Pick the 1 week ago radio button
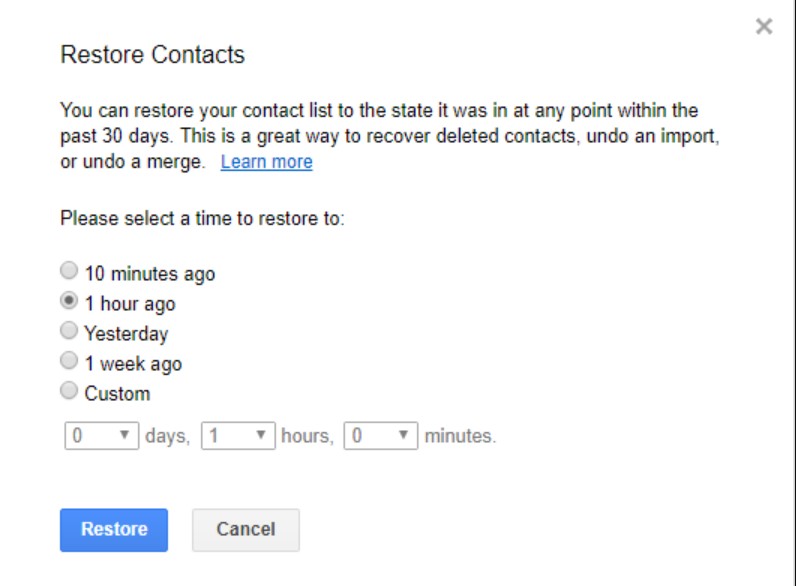The width and height of the screenshot is (796, 586). (69, 361)
